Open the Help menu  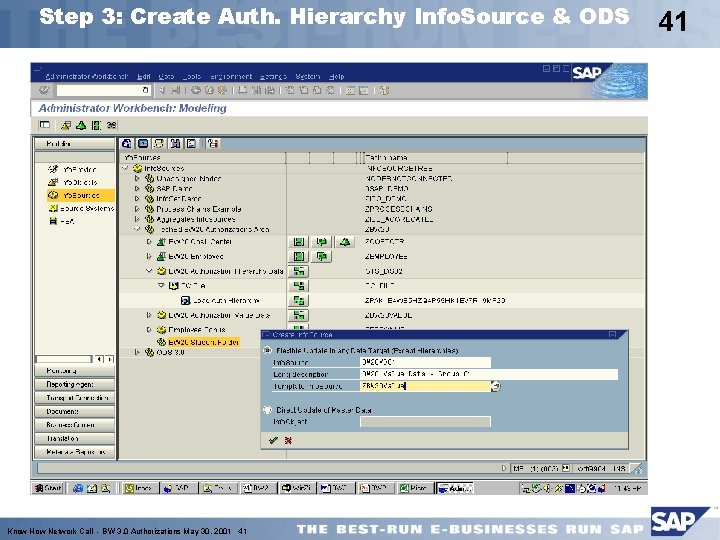coord(336,76)
